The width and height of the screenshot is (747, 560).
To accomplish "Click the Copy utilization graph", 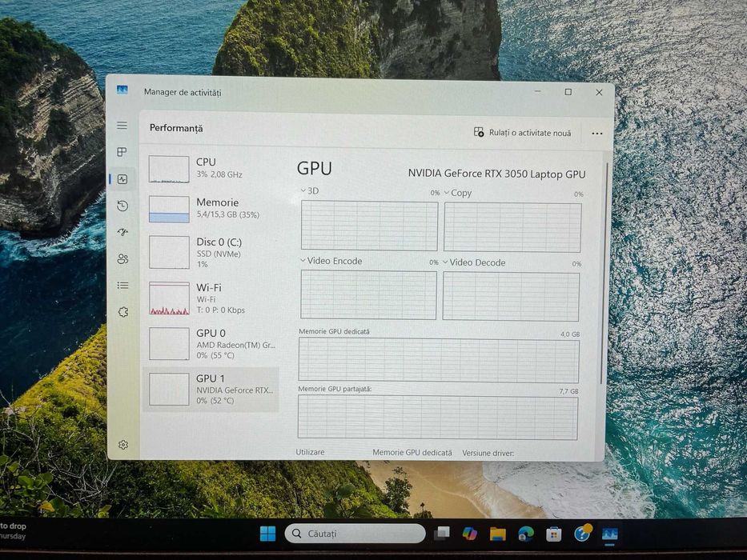I will click(512, 227).
